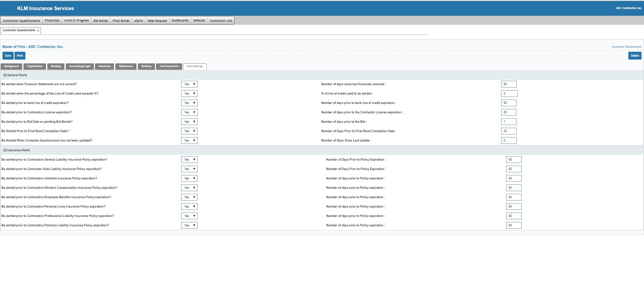The height and width of the screenshot is (282, 644).
Task: Close the Contractor Questionnaire tab
Action: click(x=38, y=31)
